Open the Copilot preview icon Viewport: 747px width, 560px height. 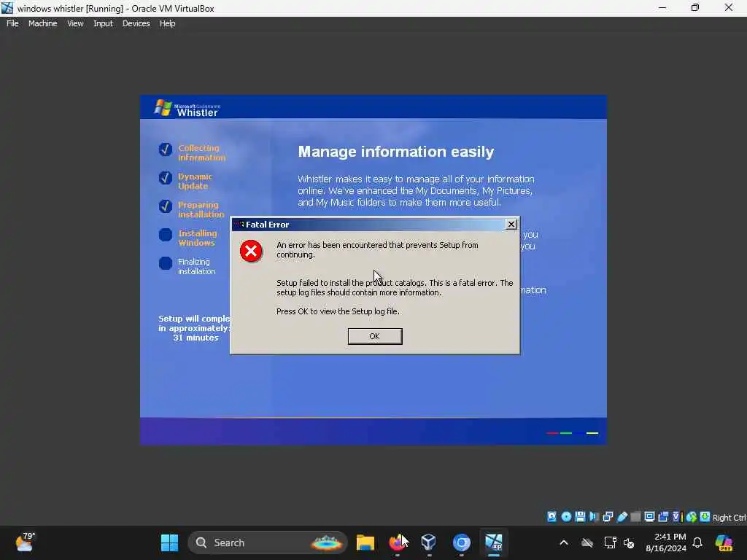(724, 542)
